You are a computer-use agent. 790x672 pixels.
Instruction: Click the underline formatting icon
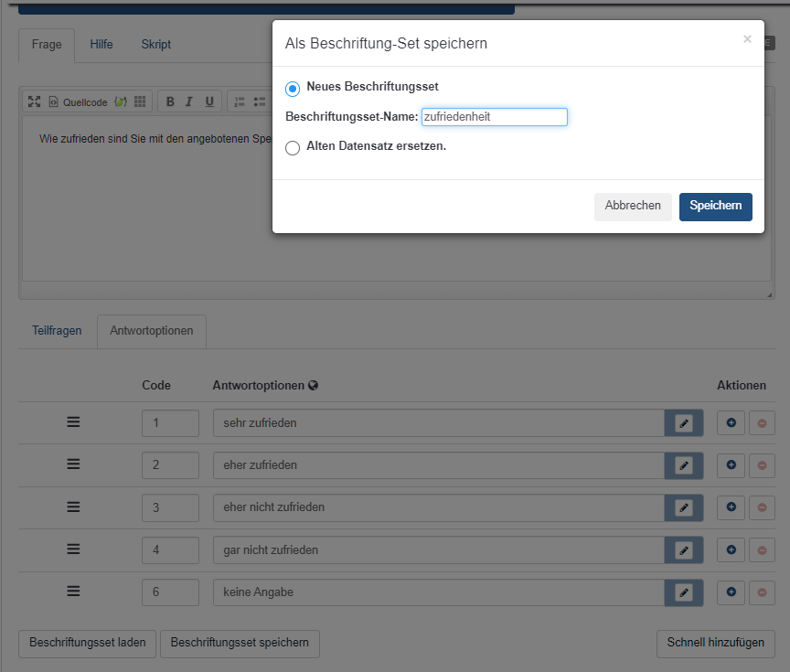pos(209,101)
